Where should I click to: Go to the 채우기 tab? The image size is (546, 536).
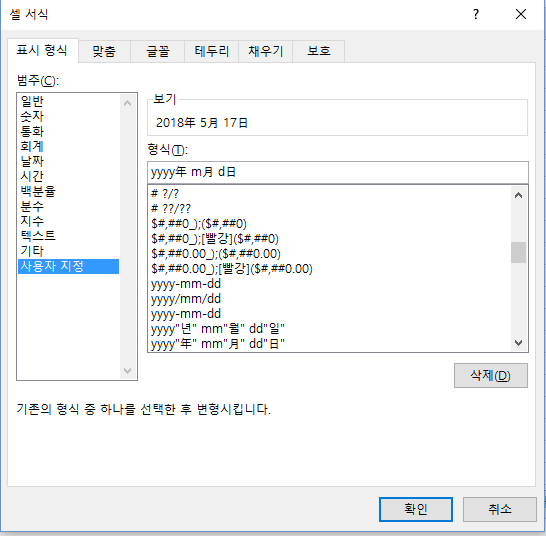[265, 51]
